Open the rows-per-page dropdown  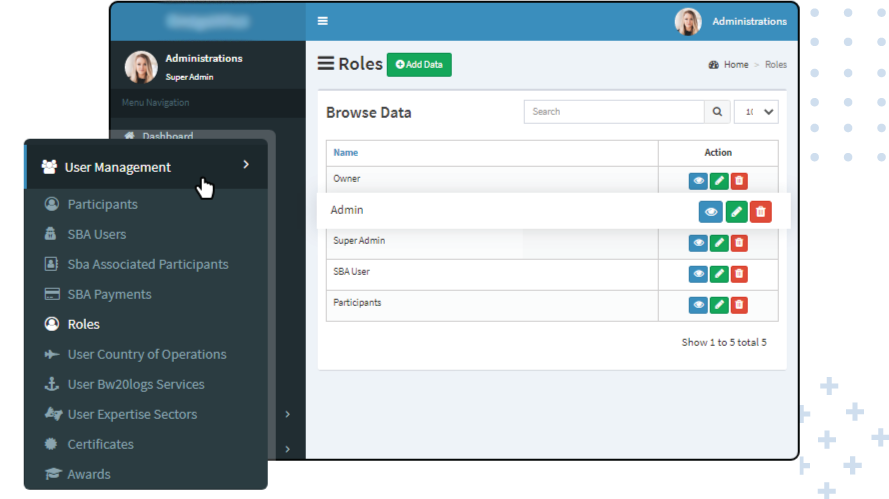tap(756, 112)
